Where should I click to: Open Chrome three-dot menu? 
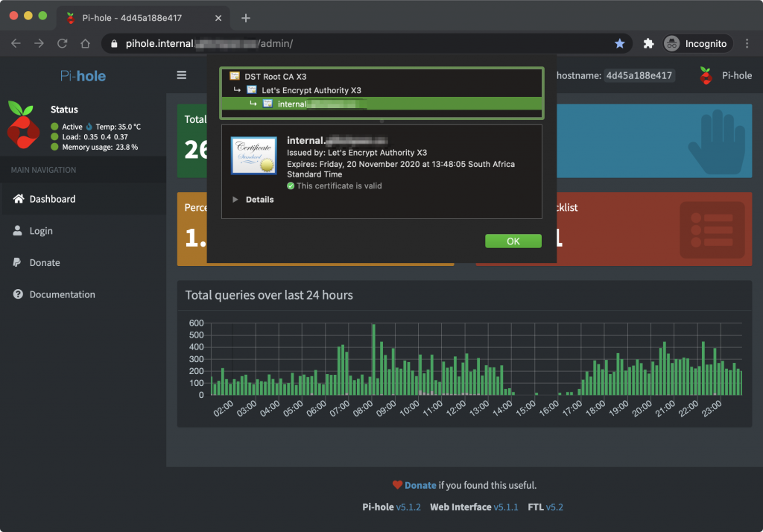point(747,44)
